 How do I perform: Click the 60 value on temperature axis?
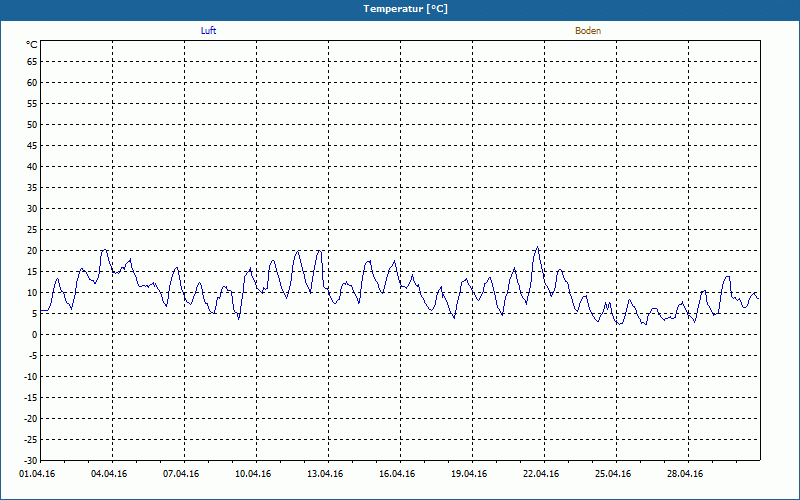[32, 83]
